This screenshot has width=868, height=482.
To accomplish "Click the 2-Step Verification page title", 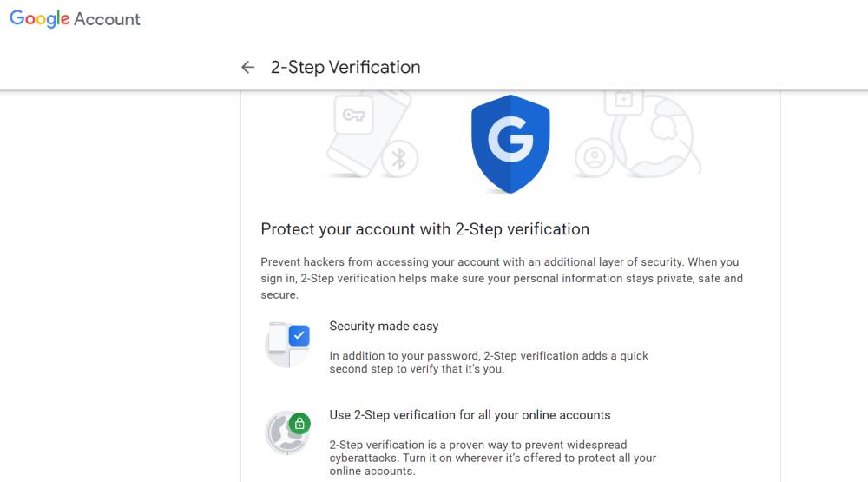I will click(x=345, y=67).
